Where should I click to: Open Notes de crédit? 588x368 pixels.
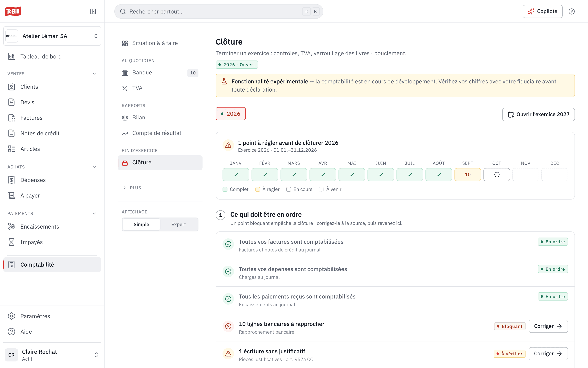[x=52, y=133]
